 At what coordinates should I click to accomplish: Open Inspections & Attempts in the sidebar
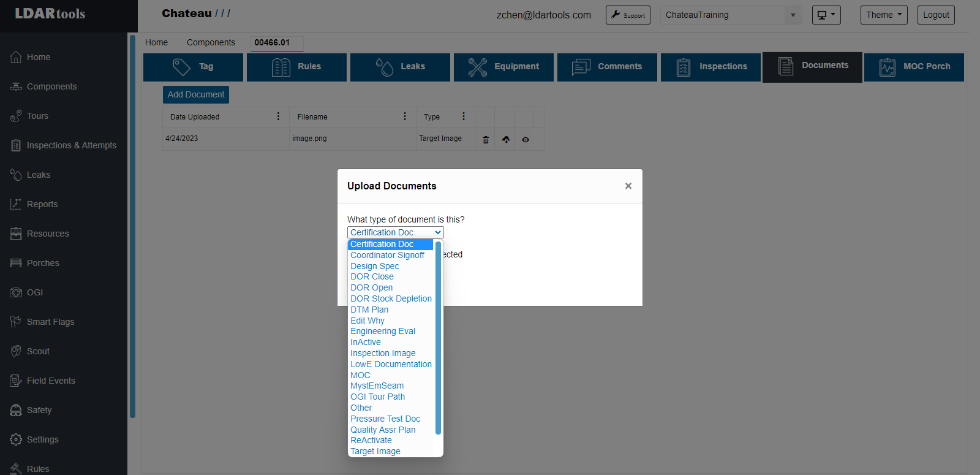[x=63, y=145]
